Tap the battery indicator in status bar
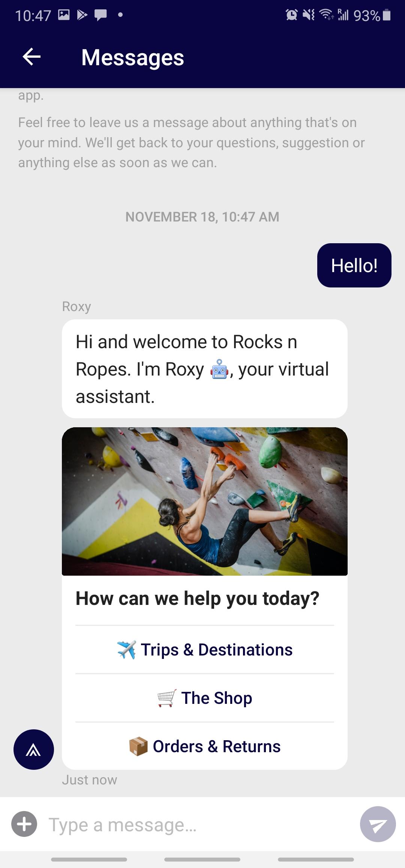Viewport: 405px width, 868px height. click(387, 15)
